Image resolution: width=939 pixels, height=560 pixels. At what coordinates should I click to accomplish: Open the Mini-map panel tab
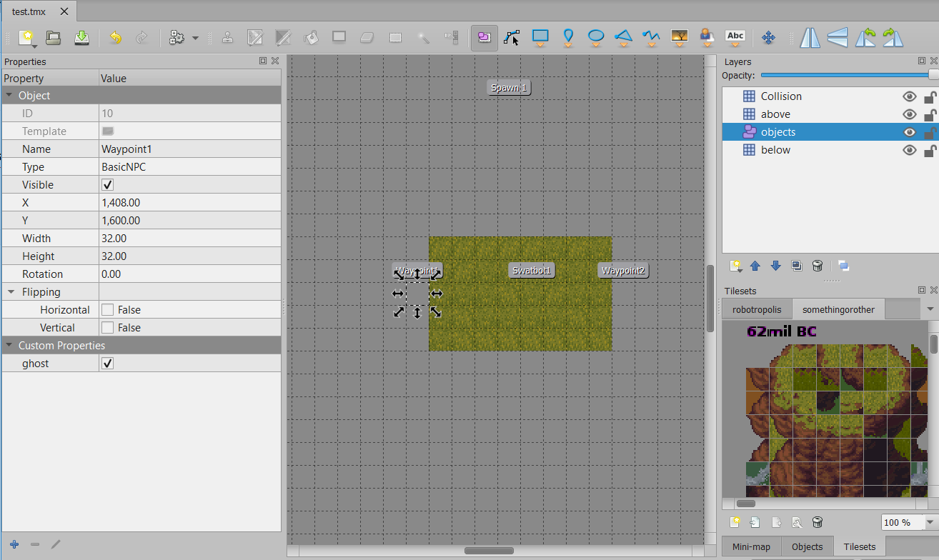pyautogui.click(x=750, y=546)
